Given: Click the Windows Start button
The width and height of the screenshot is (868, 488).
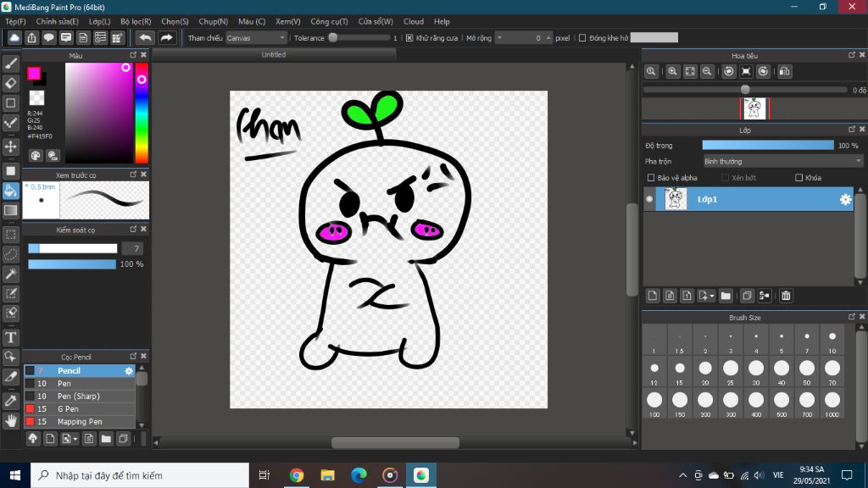Looking at the screenshot, I should click(15, 475).
